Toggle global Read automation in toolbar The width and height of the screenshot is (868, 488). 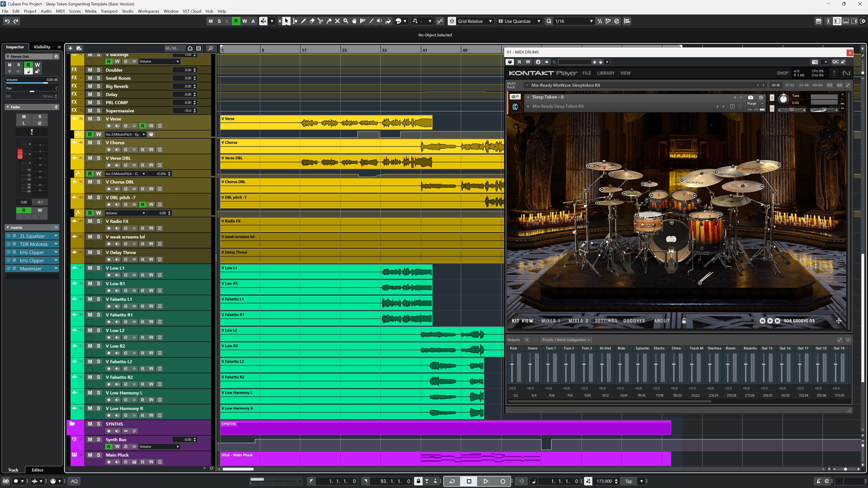236,21
